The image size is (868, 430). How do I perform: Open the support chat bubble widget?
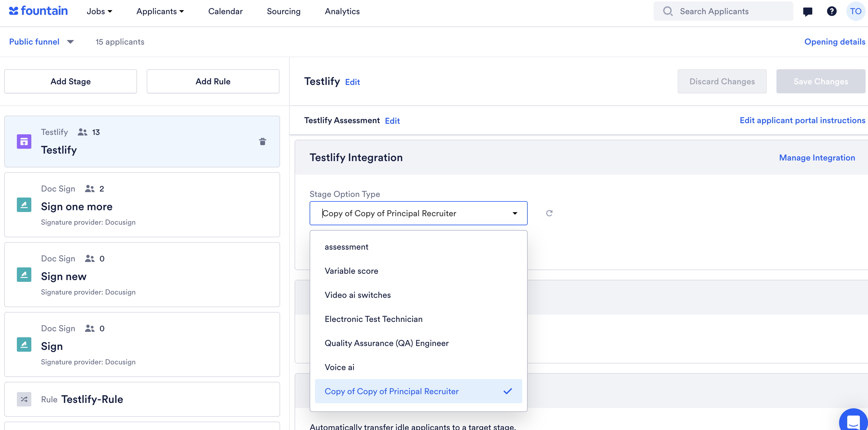click(x=854, y=420)
